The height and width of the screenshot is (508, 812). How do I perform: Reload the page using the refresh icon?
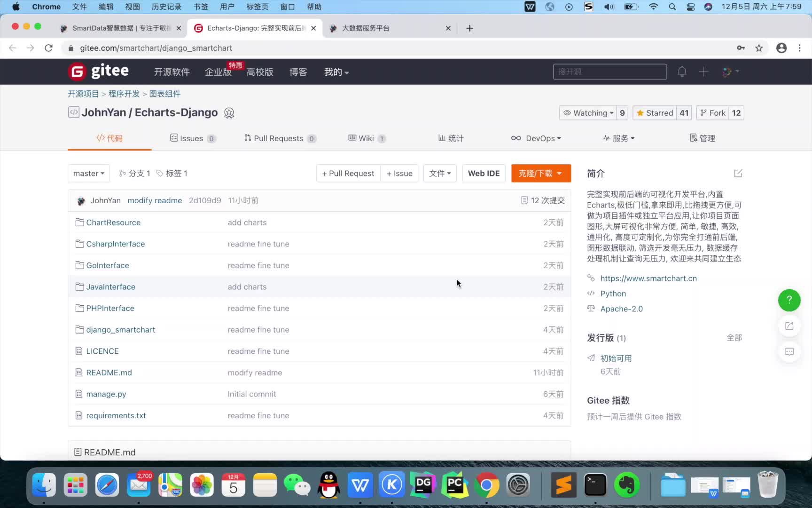pos(48,48)
